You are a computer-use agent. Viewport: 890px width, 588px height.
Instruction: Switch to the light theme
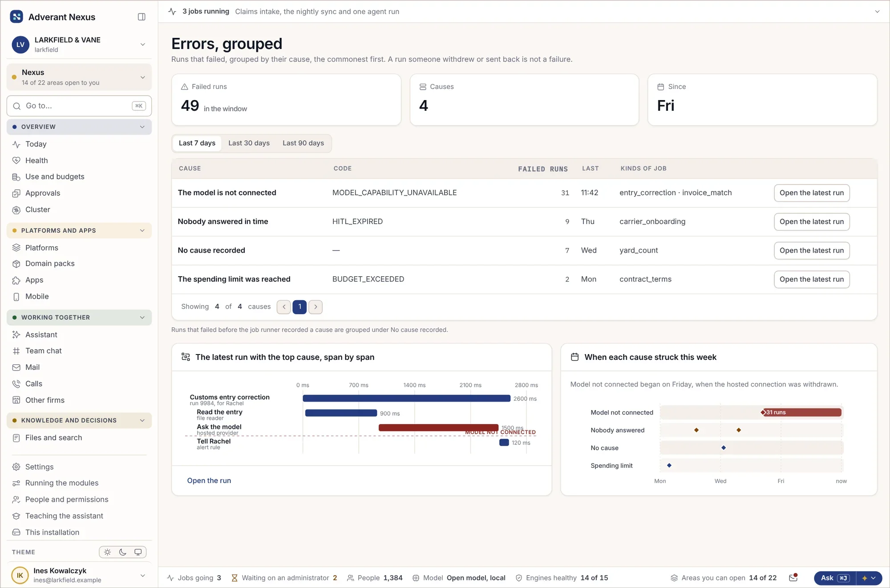tap(108, 552)
